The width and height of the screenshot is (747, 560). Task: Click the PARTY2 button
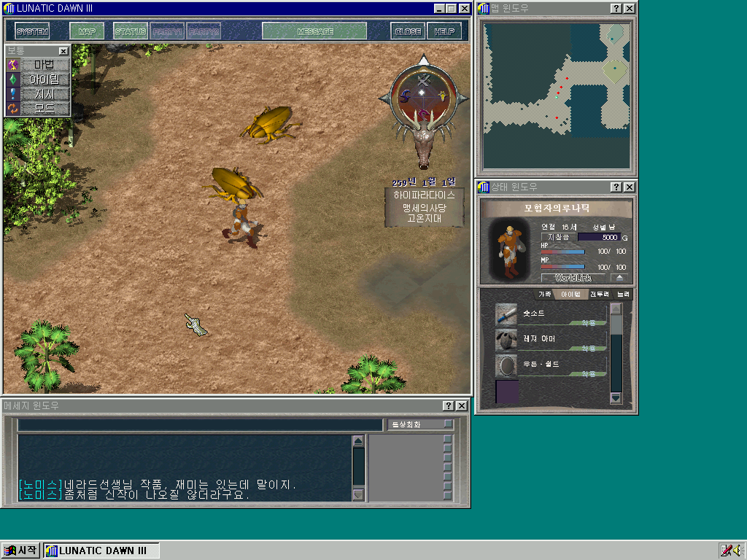[x=204, y=31]
